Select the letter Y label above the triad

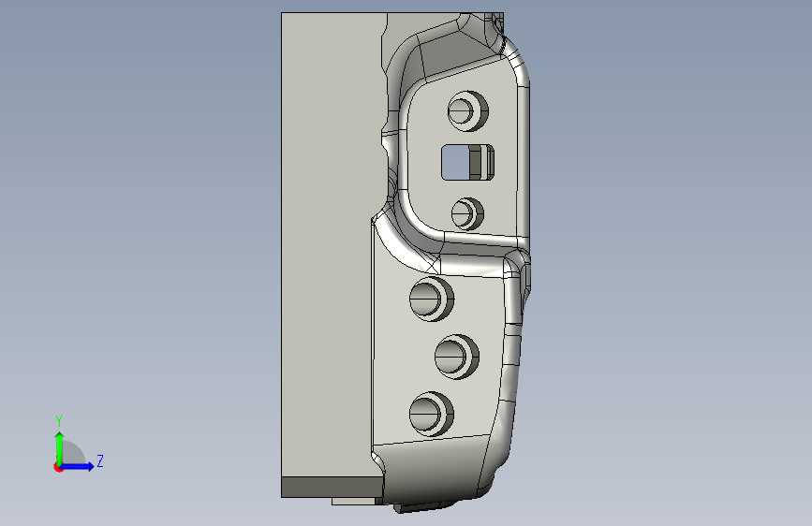coord(59,421)
